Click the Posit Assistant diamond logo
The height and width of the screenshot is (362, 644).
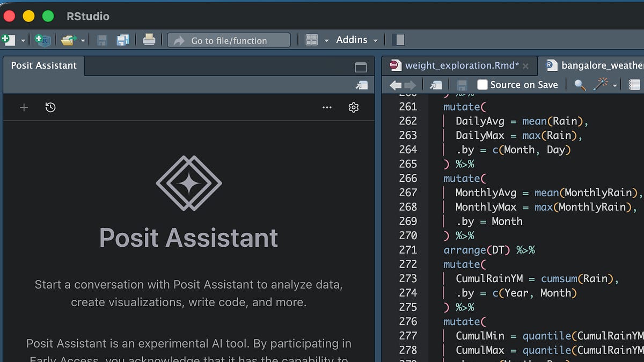point(189,183)
